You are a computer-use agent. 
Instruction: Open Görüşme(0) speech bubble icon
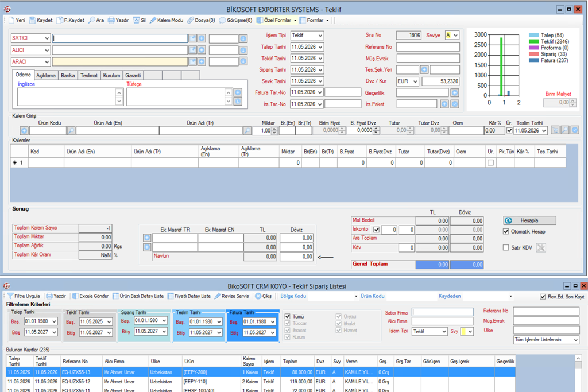click(222, 20)
